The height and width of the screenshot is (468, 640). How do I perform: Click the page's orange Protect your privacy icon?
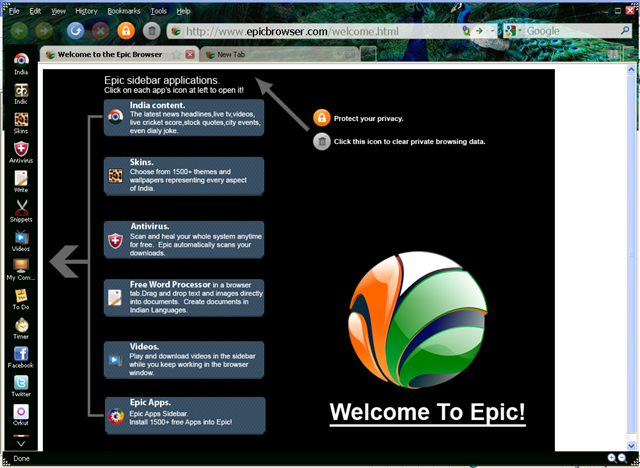click(x=322, y=118)
